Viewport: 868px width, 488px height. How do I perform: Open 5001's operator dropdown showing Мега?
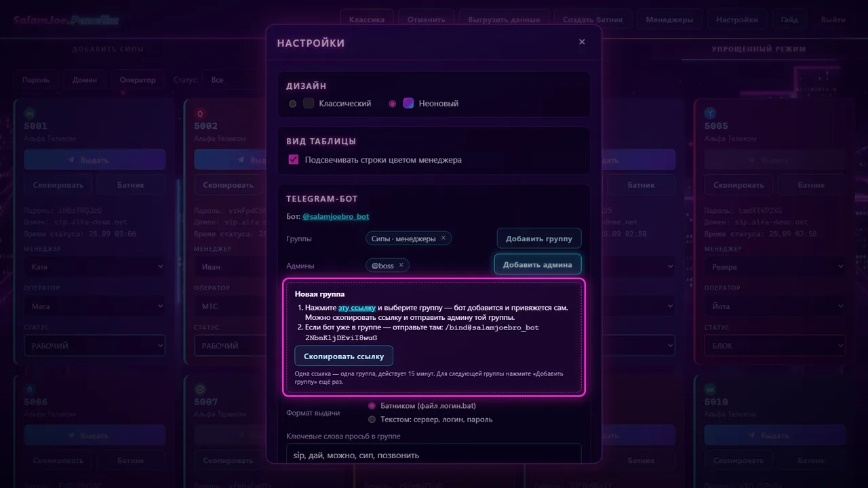click(95, 306)
